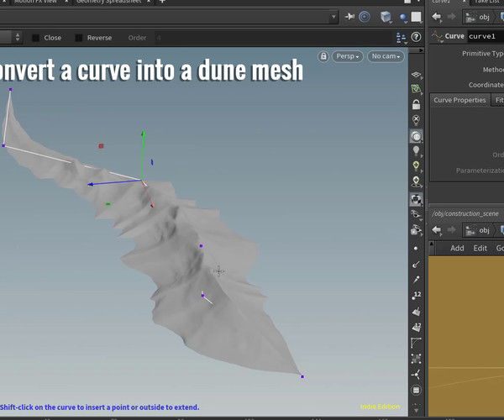This screenshot has width=504, height=420.
Task: Click the padlock icon in the display toolbar
Action: tap(416, 104)
